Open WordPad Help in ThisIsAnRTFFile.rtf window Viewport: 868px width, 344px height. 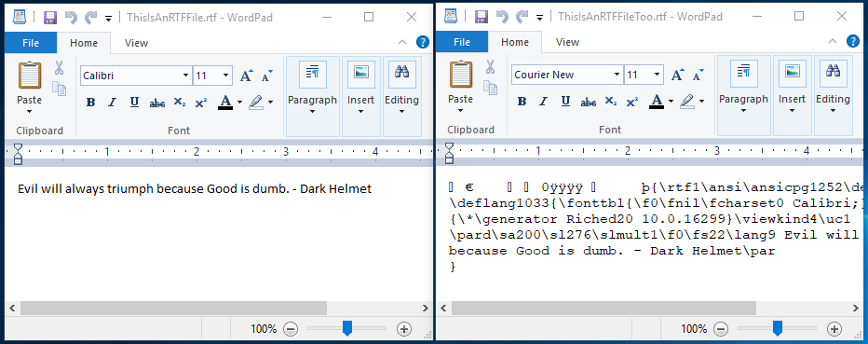[x=423, y=42]
